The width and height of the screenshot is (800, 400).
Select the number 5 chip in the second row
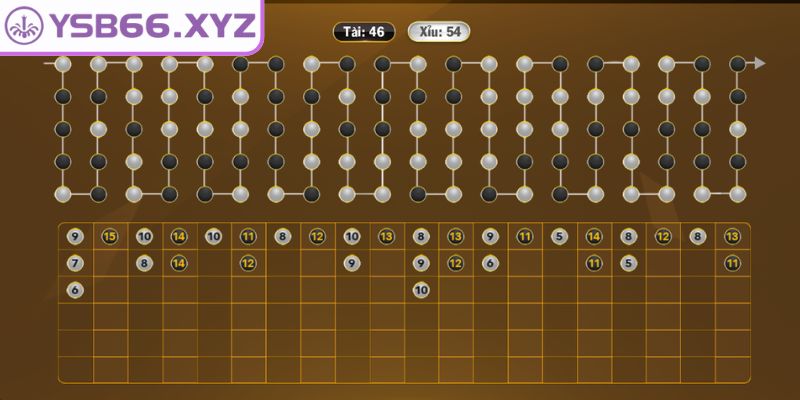(628, 263)
